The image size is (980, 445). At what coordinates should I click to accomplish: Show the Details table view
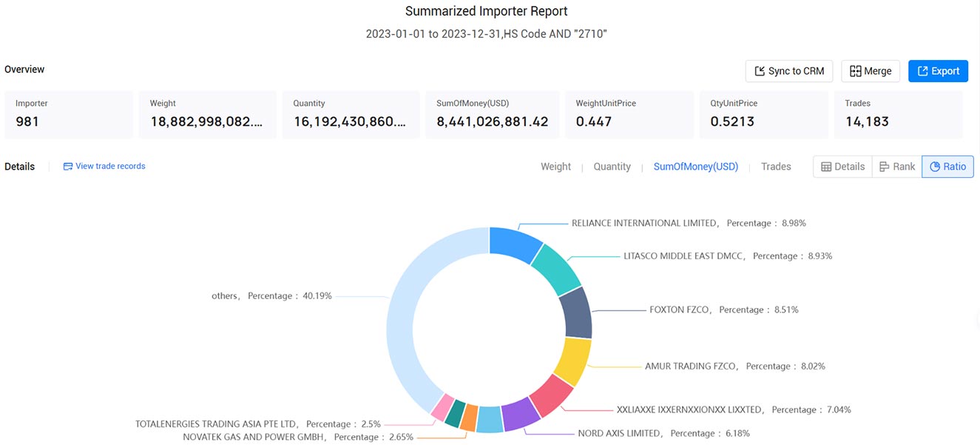pyautogui.click(x=842, y=167)
